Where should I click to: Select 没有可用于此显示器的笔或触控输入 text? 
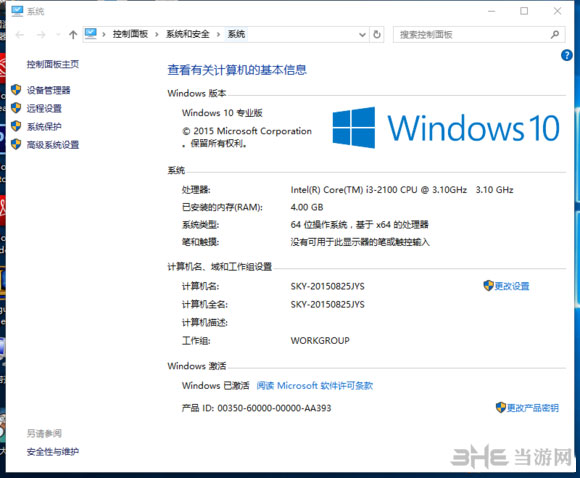360,242
